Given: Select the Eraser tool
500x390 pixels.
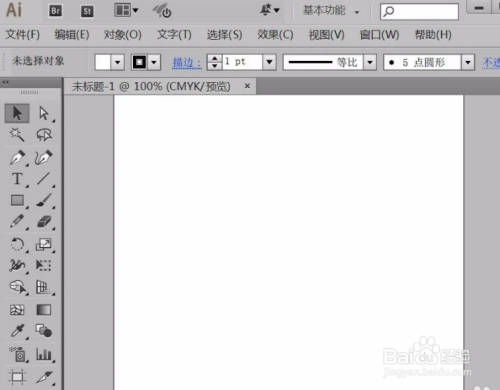Looking at the screenshot, I should (x=44, y=221).
